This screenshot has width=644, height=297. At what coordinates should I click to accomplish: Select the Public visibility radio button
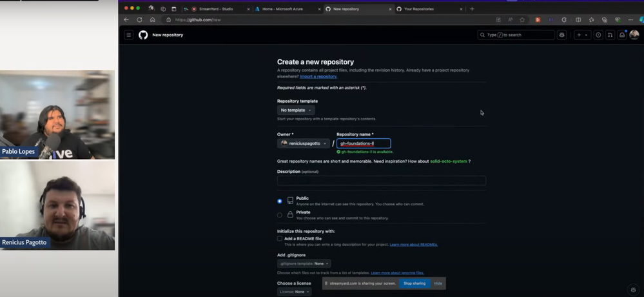(x=280, y=201)
